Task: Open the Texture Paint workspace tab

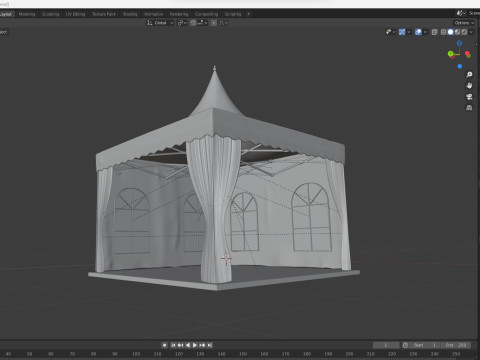Action: (104, 14)
